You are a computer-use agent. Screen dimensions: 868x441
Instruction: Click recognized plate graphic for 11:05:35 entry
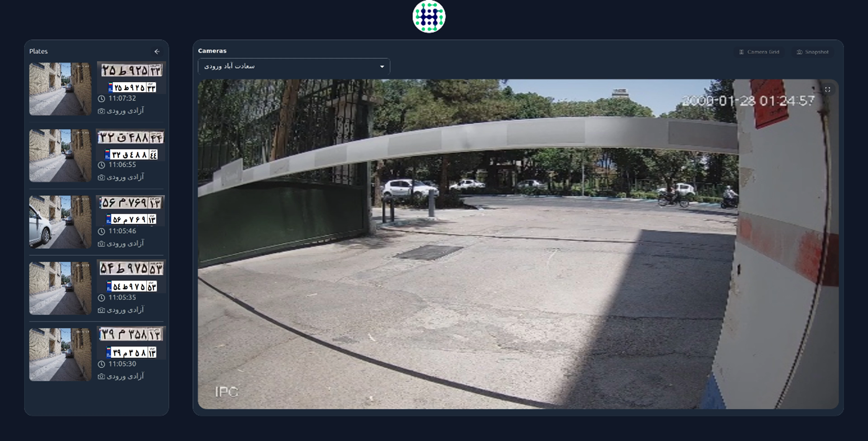(131, 287)
